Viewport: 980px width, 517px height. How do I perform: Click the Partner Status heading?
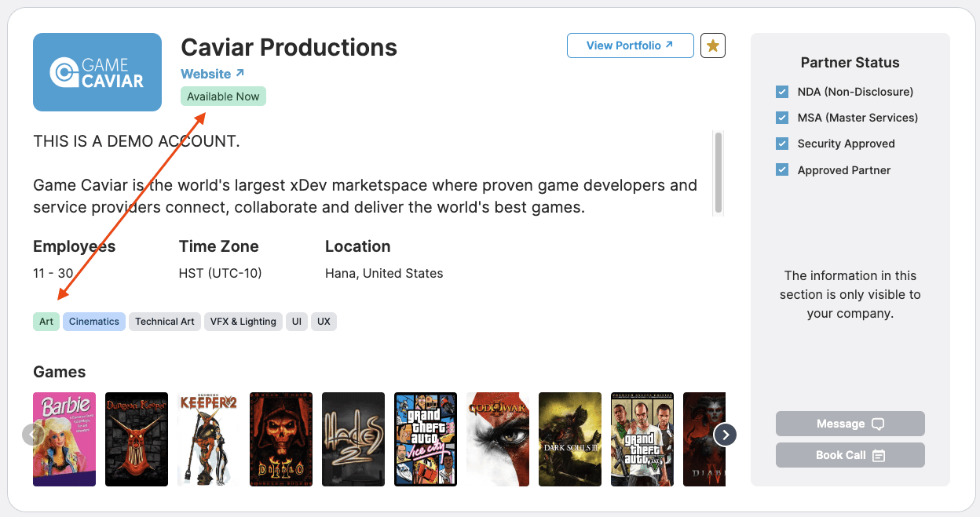click(x=850, y=63)
